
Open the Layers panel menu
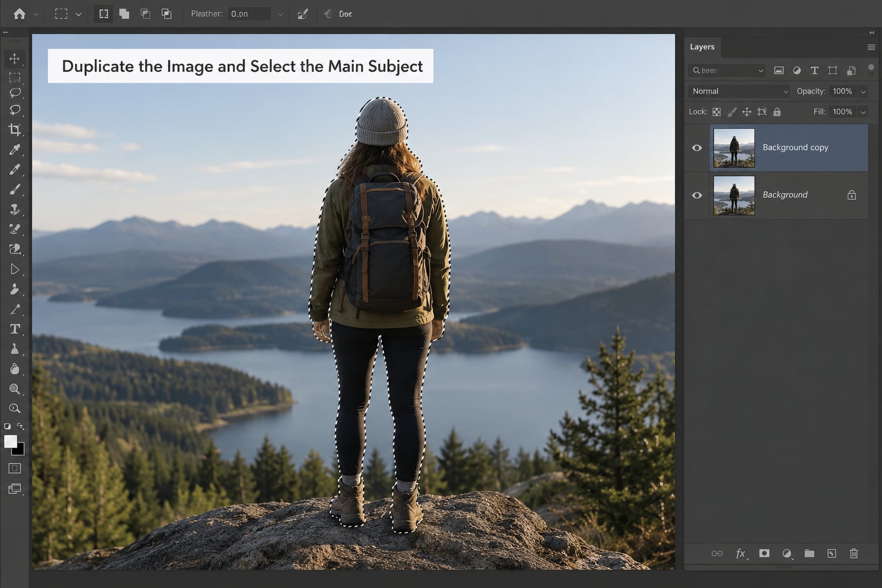point(871,47)
